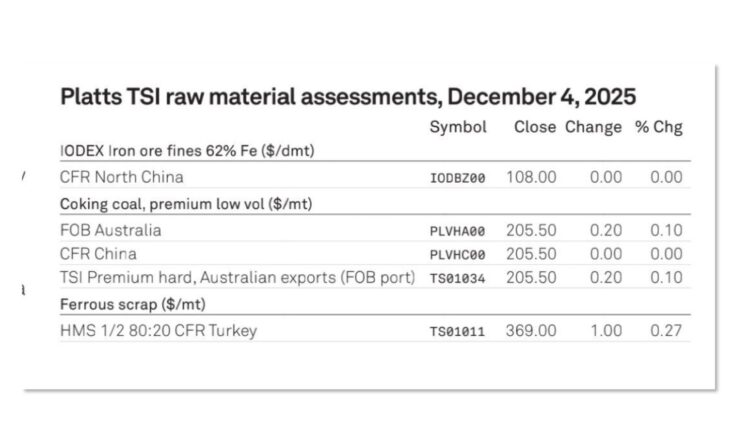Screen dimensions: 750x430
Task: Click the Change column header
Action: click(593, 127)
